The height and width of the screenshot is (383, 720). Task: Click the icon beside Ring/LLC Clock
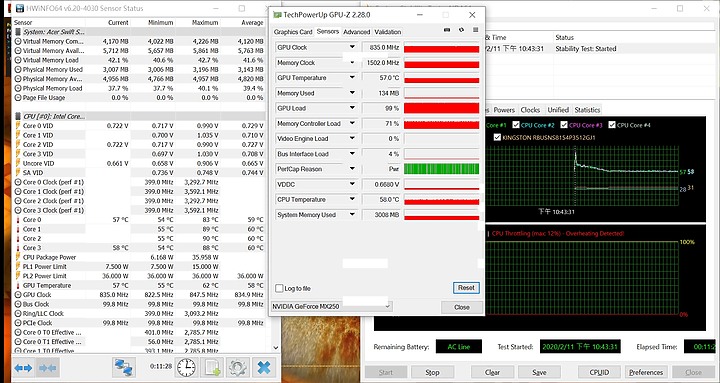(x=18, y=313)
